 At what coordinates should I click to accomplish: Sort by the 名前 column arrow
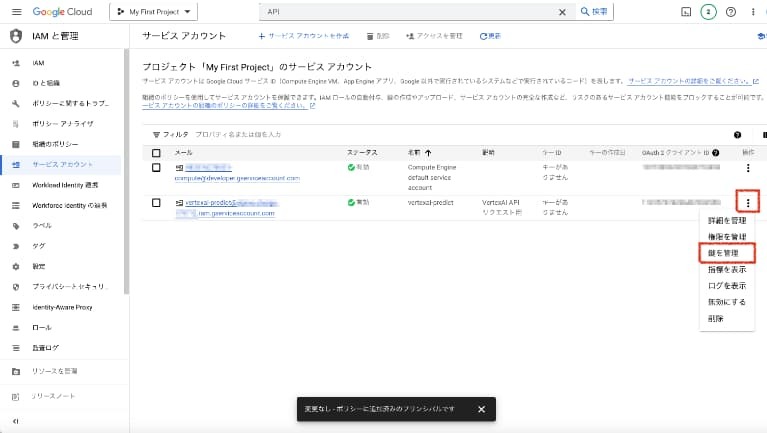(427, 152)
